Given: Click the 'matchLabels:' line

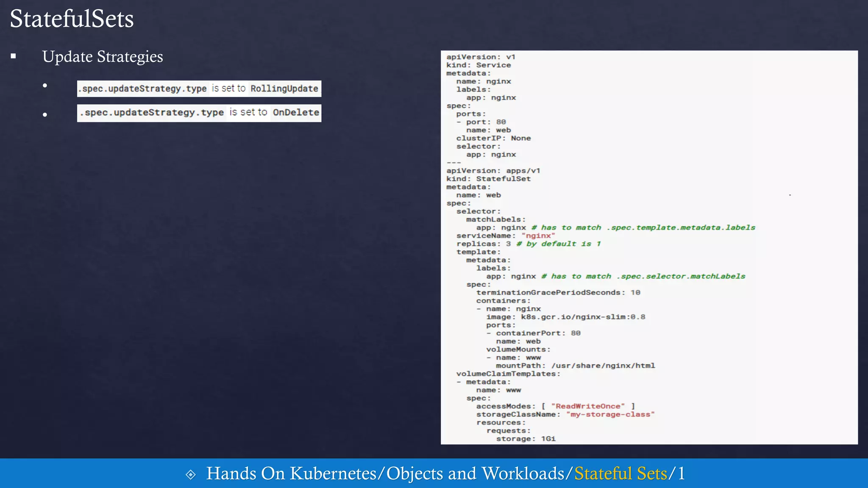Looking at the screenshot, I should pyautogui.click(x=496, y=219).
